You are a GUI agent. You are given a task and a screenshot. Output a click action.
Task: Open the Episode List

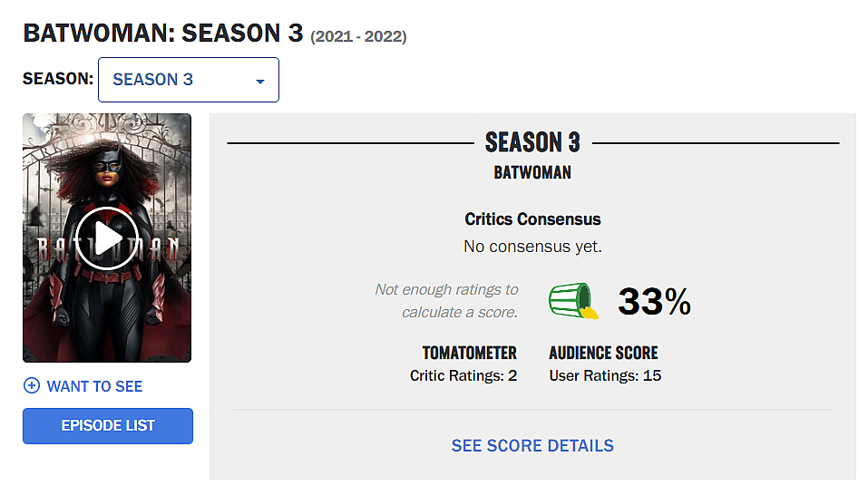pos(108,426)
